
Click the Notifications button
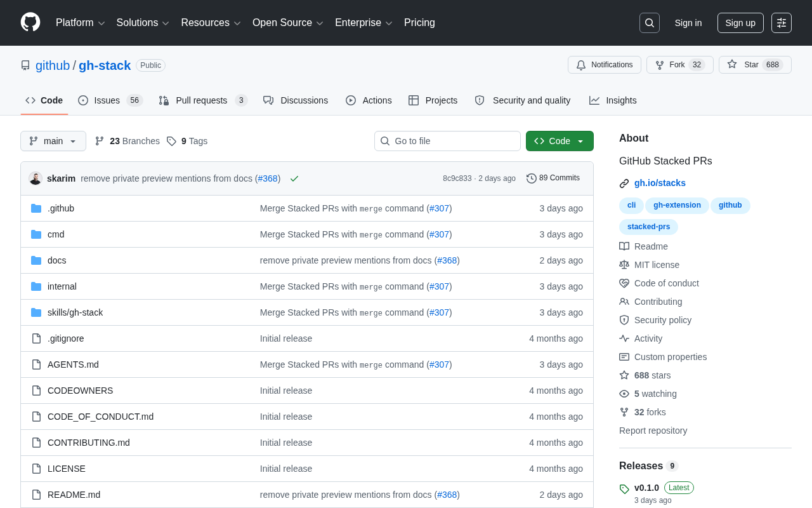pos(605,65)
